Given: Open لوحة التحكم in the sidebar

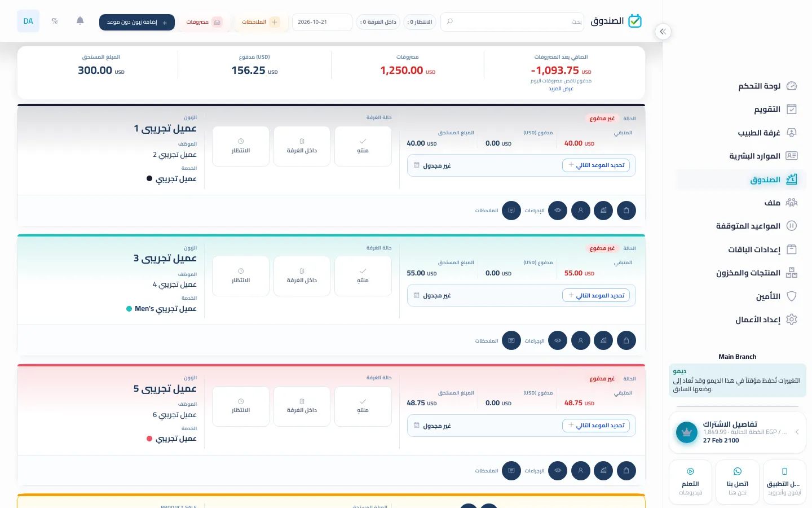Looking at the screenshot, I should click(x=741, y=86).
